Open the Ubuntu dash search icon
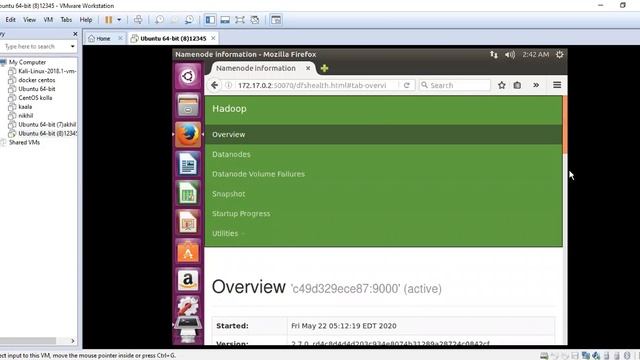This screenshot has width=640, height=360. (x=188, y=76)
